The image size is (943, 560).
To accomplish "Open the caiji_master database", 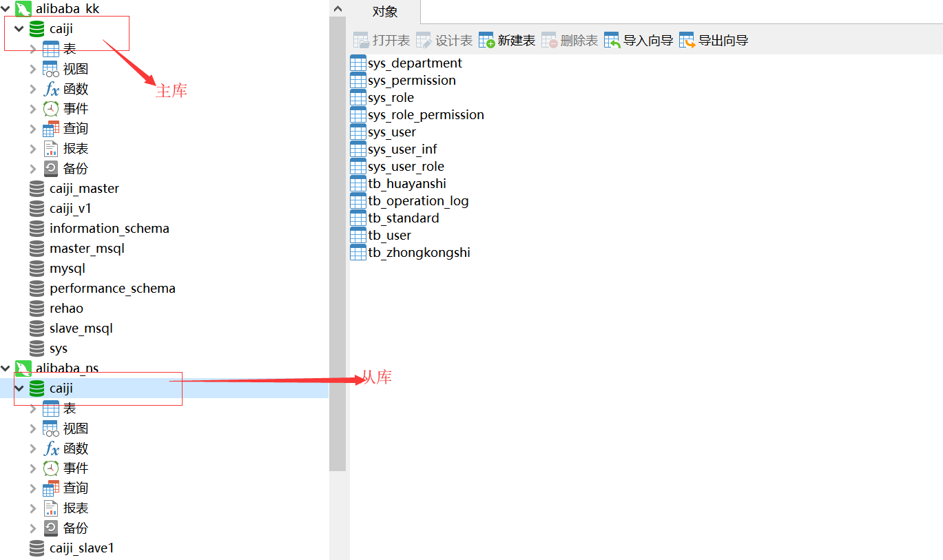I will [x=84, y=188].
